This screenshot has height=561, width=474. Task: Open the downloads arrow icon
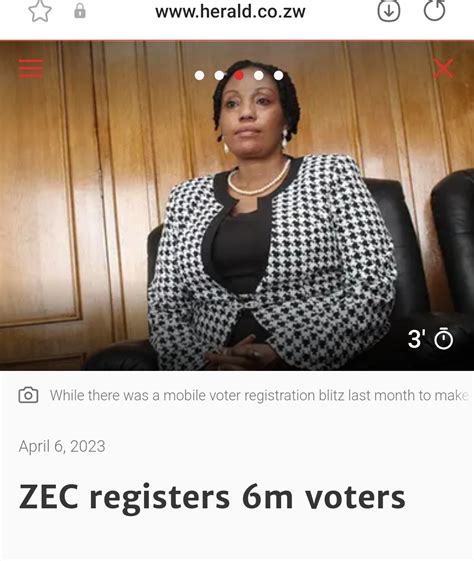(x=389, y=11)
